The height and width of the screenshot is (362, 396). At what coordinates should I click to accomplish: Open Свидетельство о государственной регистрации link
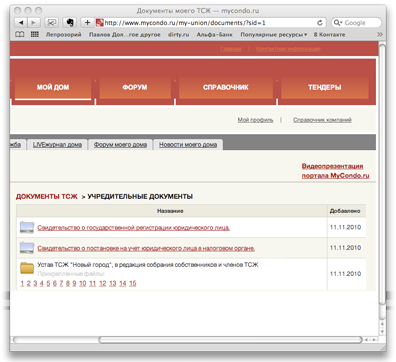(133, 228)
